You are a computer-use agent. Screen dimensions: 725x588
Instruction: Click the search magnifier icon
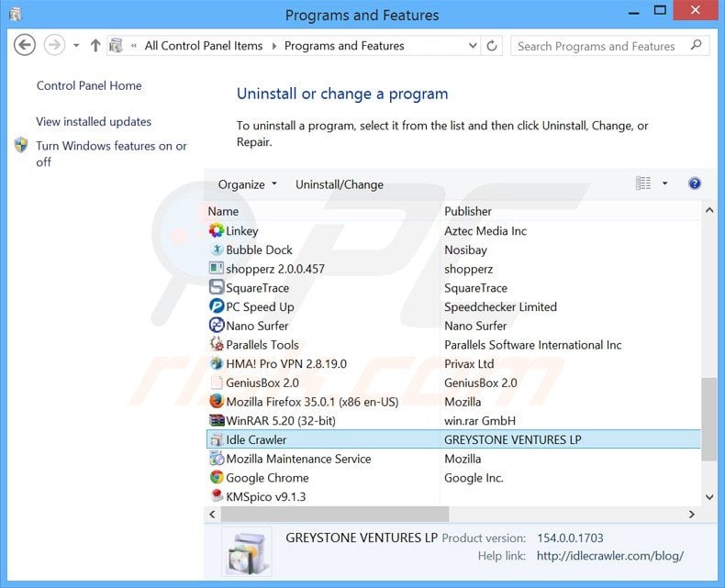coord(697,45)
